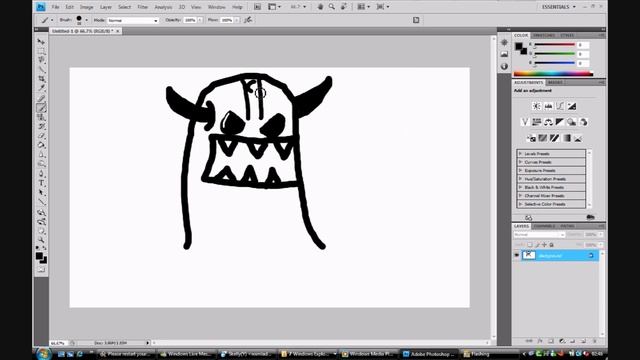
Task: Select the Clone Stamp tool
Action: [41, 117]
